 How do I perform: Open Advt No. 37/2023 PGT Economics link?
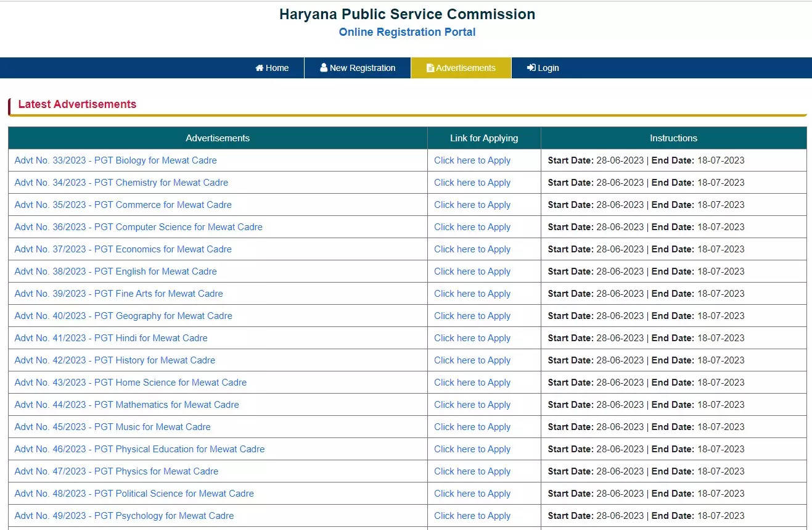pos(123,249)
